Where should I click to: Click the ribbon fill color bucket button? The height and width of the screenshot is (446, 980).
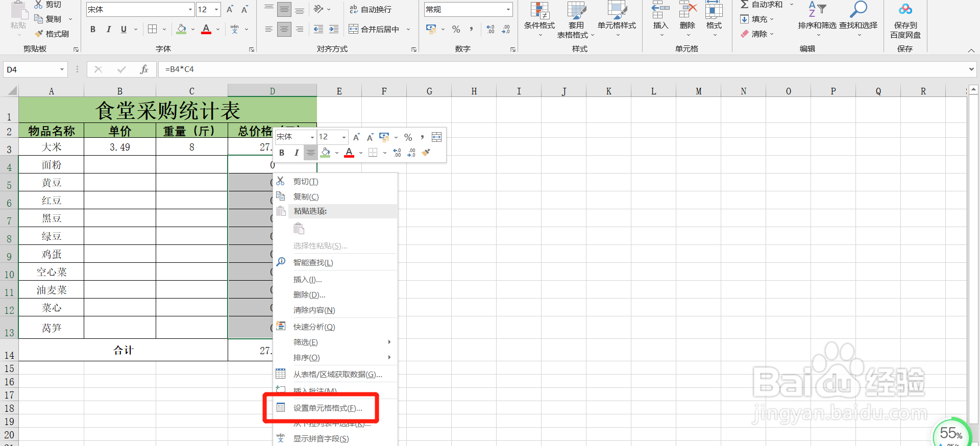[x=181, y=29]
